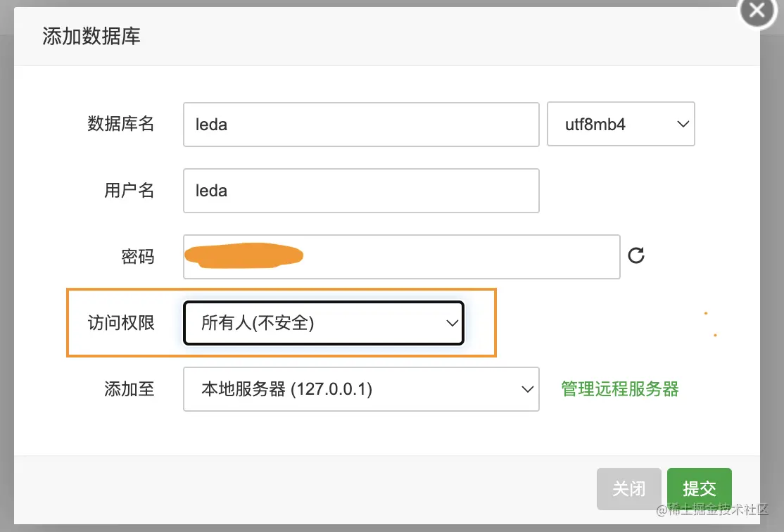Cancel by clicking the 关闭 button
Viewport: 784px width, 532px height.
pos(628,488)
